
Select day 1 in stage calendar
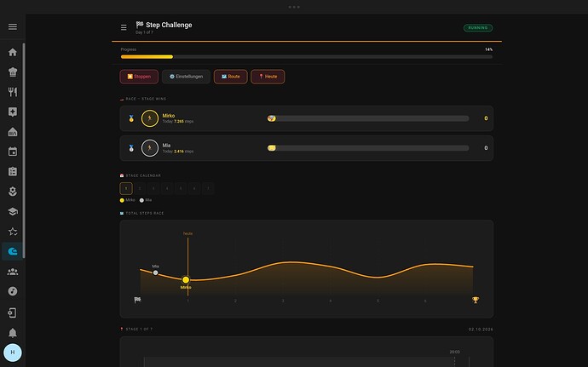point(126,188)
